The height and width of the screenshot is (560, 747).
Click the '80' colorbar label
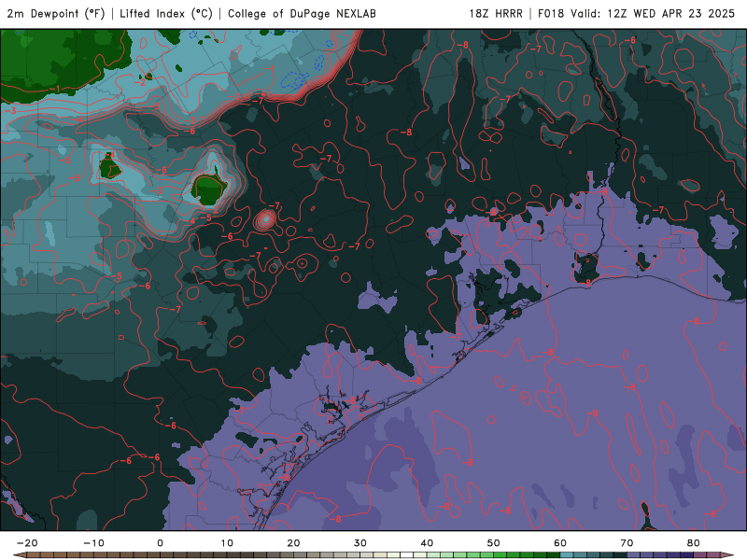694,543
